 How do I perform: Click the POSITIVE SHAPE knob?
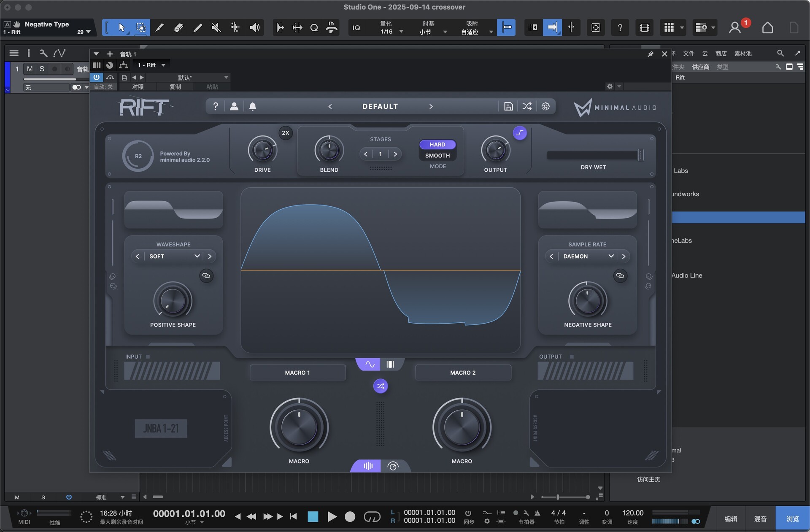coord(173,301)
